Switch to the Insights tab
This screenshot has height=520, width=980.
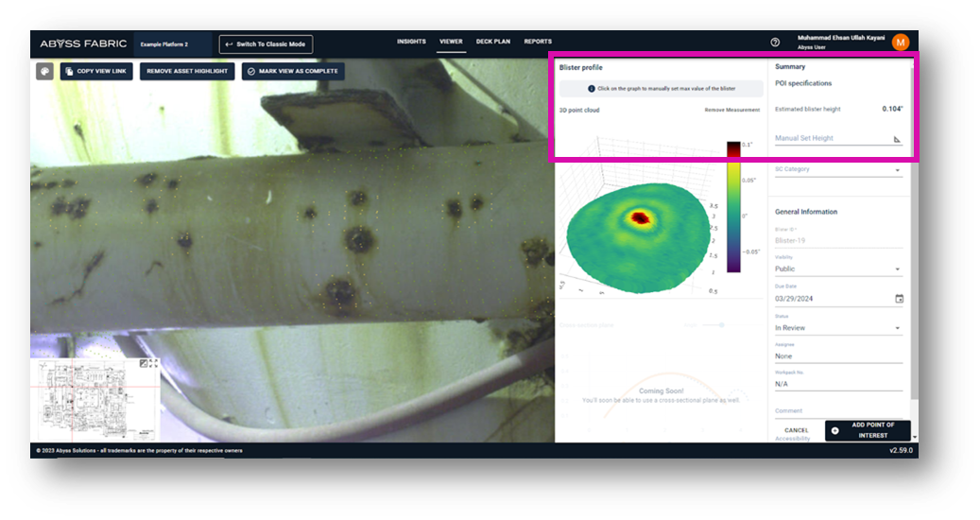click(411, 42)
